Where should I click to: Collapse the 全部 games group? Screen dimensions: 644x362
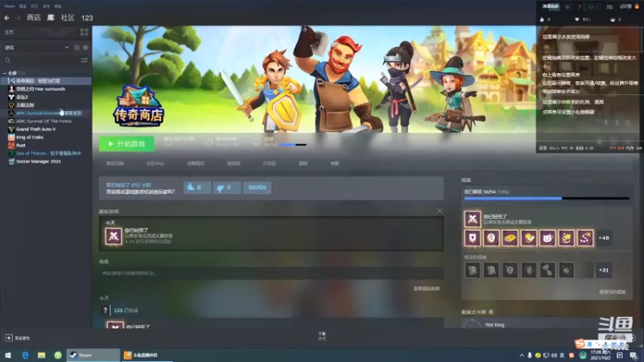pyautogui.click(x=5, y=73)
